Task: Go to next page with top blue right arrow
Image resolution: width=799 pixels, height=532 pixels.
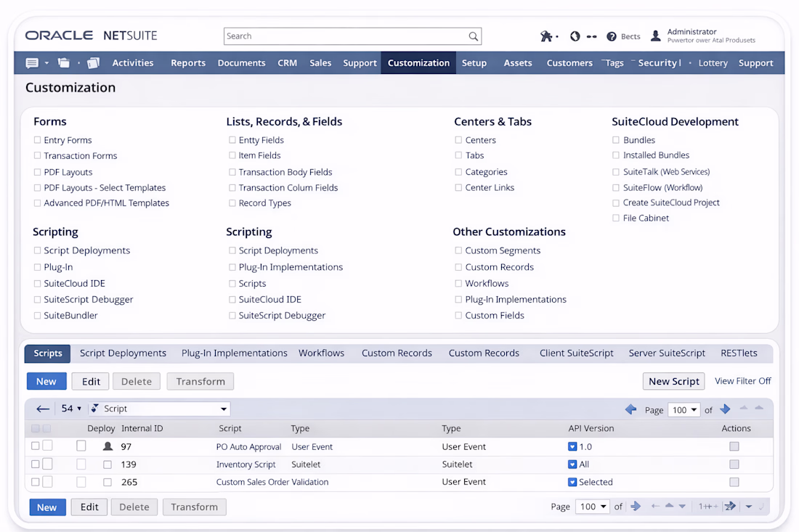Action: [725, 409]
